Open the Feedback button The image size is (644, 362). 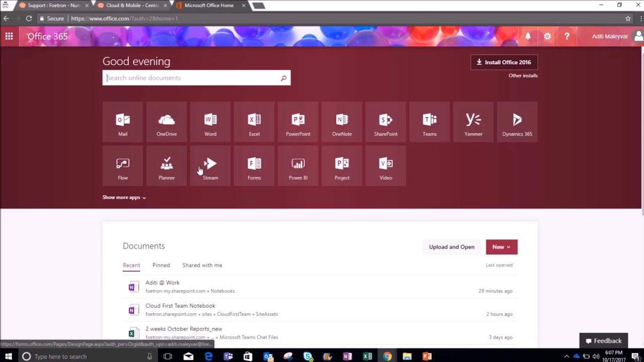tap(604, 340)
